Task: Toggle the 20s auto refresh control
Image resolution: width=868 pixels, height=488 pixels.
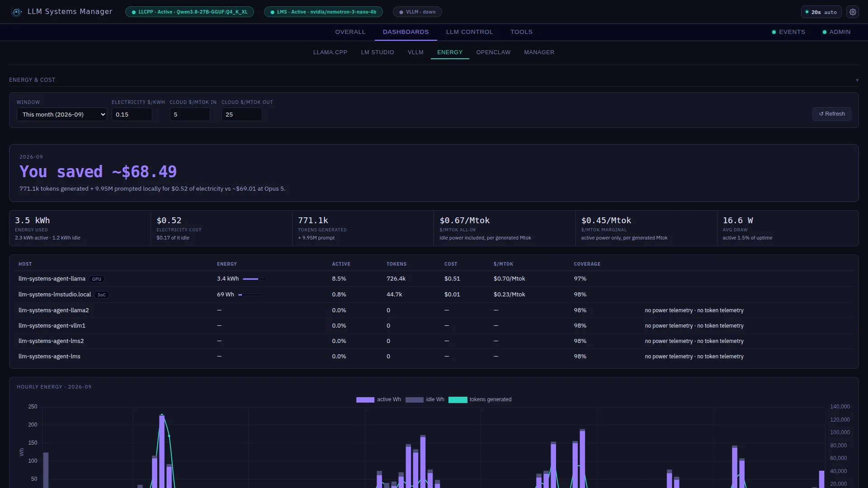Action: click(x=821, y=12)
